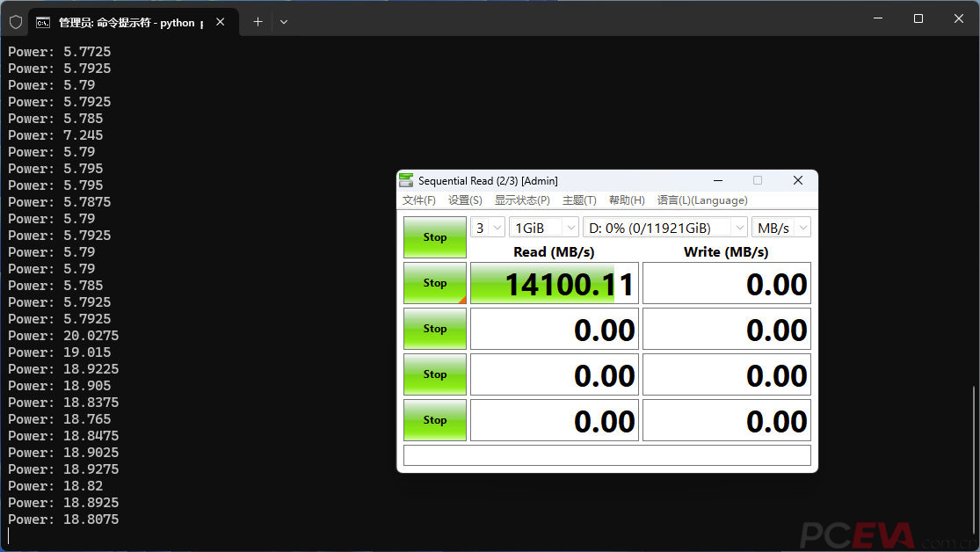Open the 语言(L)(Language) menu

click(702, 200)
